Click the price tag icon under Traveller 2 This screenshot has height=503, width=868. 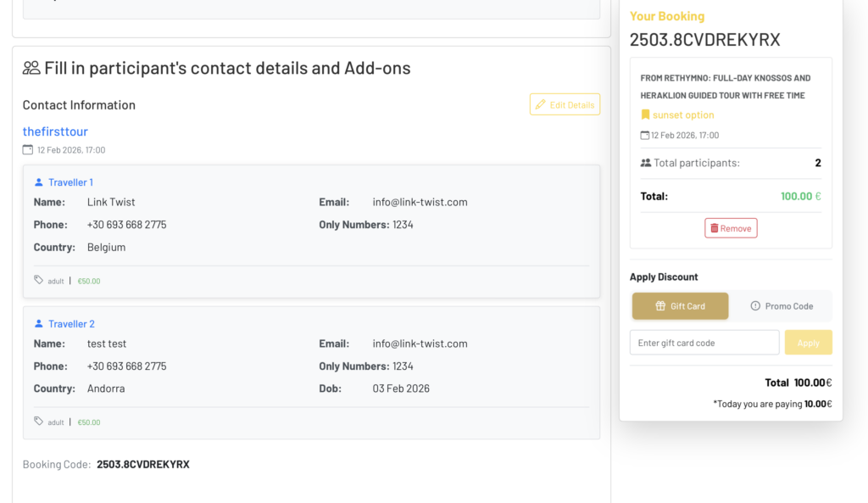point(39,422)
